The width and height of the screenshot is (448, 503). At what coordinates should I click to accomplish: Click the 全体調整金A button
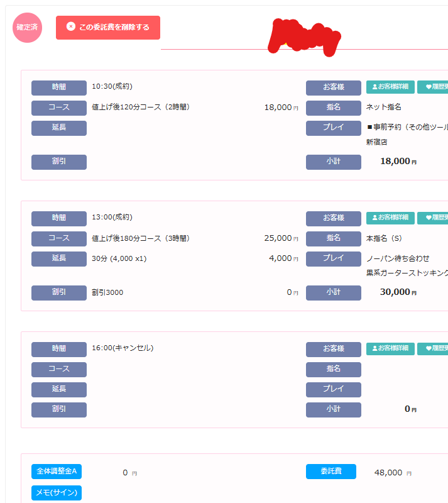click(x=57, y=472)
